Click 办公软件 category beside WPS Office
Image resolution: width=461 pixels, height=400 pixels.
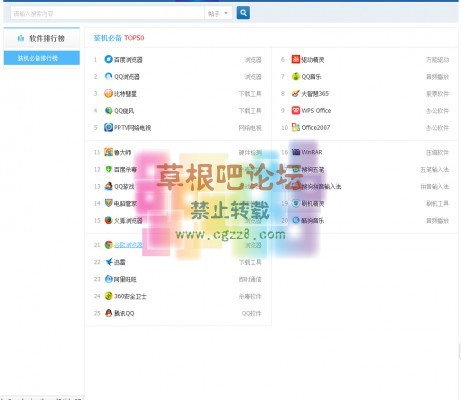pos(437,111)
